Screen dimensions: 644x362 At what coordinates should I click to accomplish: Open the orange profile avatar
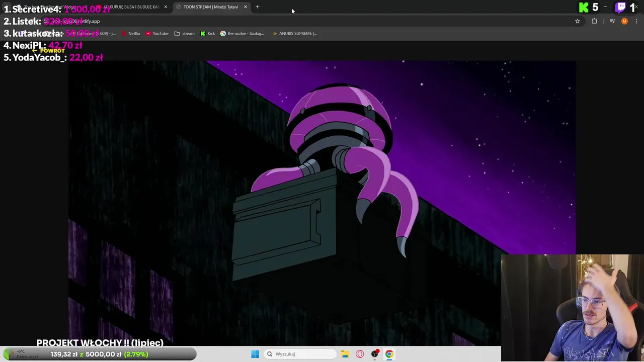click(624, 21)
